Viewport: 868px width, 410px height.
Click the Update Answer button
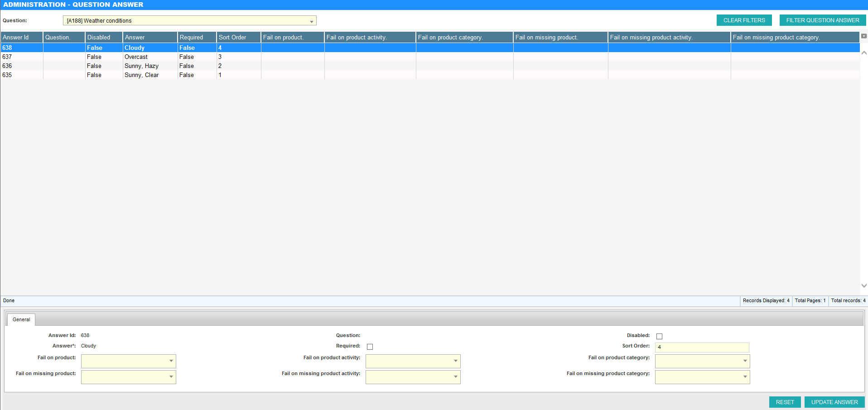pyautogui.click(x=834, y=402)
